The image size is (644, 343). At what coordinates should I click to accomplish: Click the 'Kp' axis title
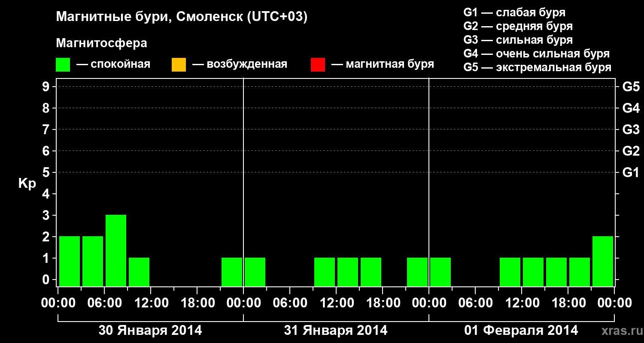pyautogui.click(x=27, y=184)
